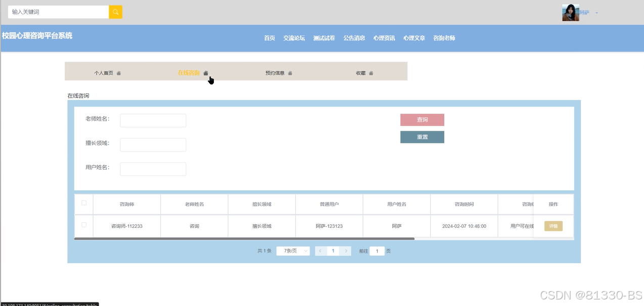Click icon beside 预约信息 tab
This screenshot has width=644, height=306.
tap(290, 73)
